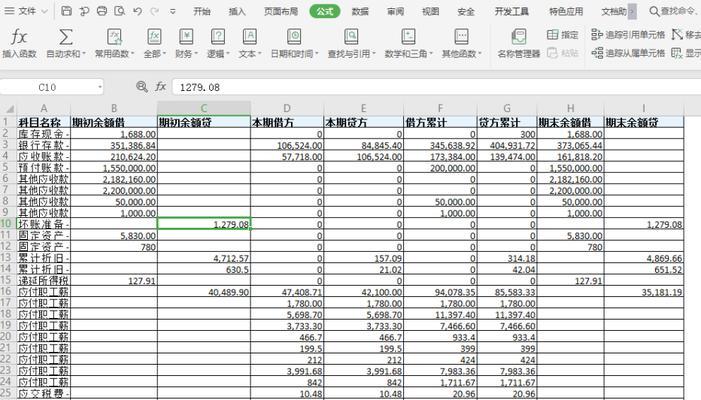Select header cell 本期借方
This screenshot has height=400, width=701.
287,122
